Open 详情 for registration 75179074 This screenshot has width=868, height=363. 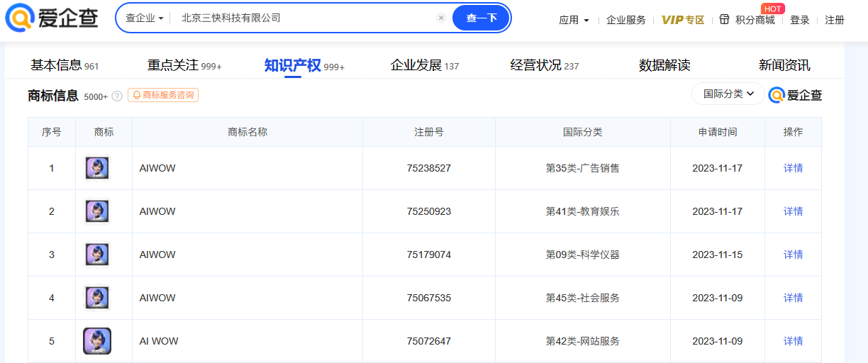793,255
